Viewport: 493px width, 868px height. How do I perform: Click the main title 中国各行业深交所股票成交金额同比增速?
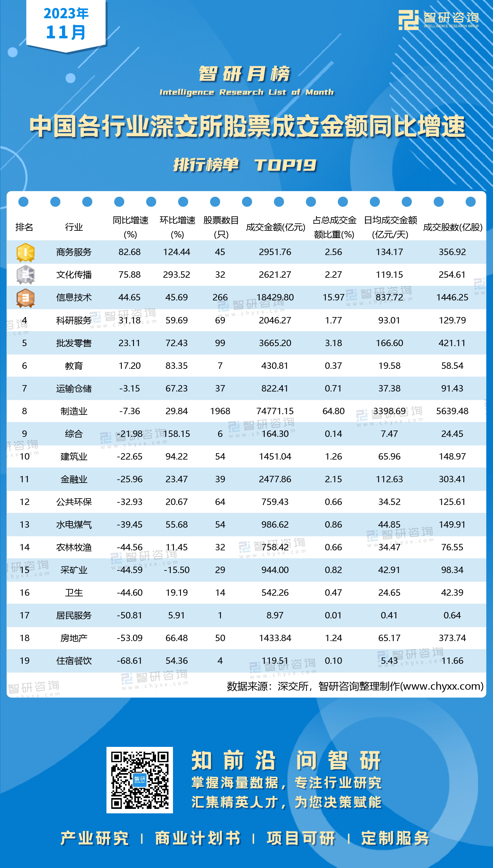(x=247, y=126)
